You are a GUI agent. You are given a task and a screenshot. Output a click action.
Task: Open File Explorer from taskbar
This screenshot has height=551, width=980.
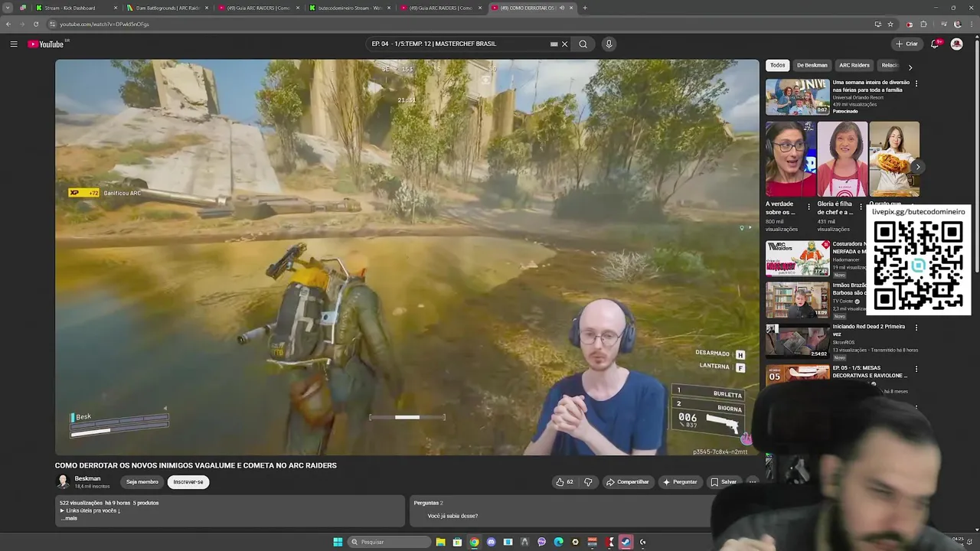(440, 542)
